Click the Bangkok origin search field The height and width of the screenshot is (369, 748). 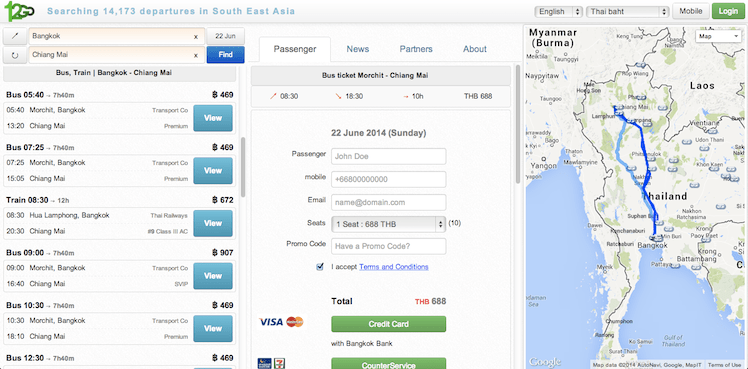[116, 36]
